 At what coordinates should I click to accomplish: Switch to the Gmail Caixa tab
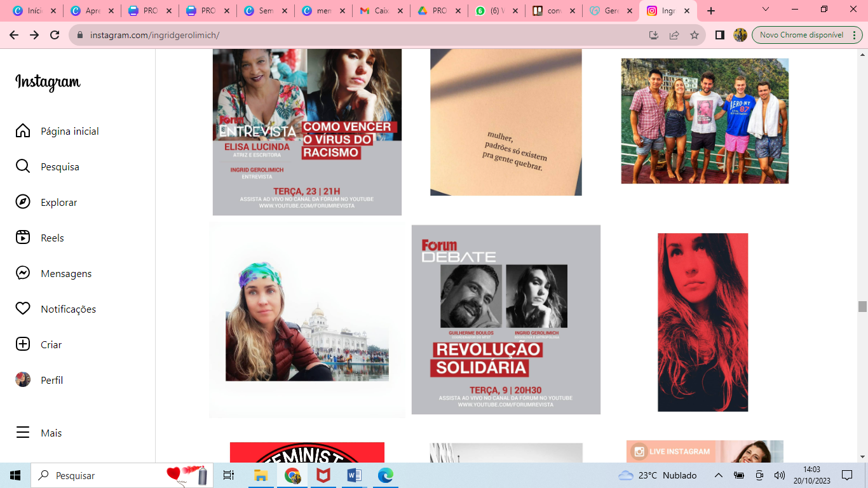[379, 11]
